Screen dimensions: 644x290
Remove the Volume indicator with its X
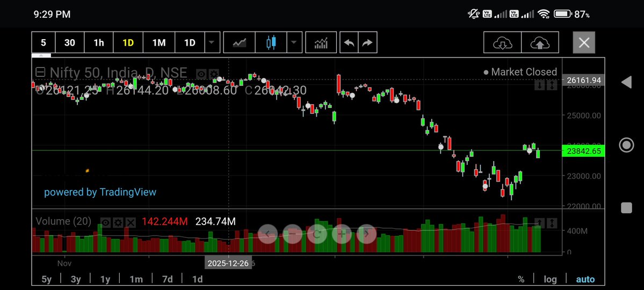click(x=131, y=223)
